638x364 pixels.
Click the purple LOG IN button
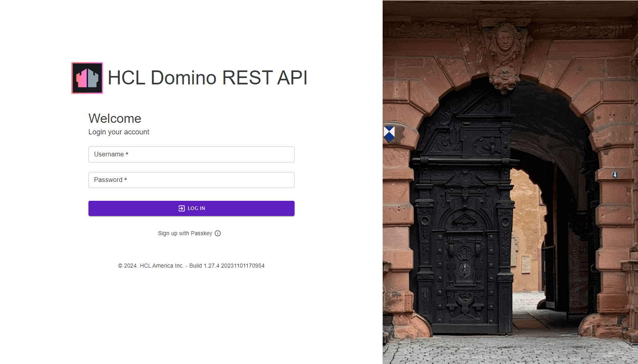(x=191, y=208)
